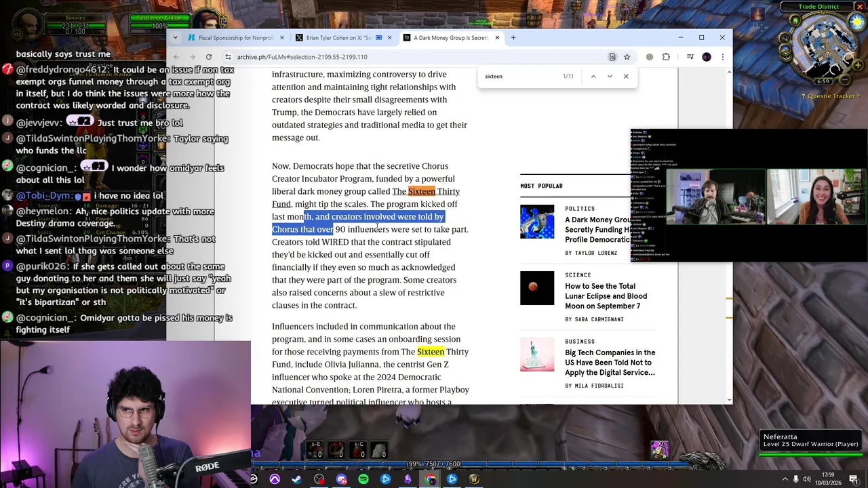The image size is (868, 488).
Task: Open the Total Lunar Eclipse article headline
Action: (x=606, y=296)
